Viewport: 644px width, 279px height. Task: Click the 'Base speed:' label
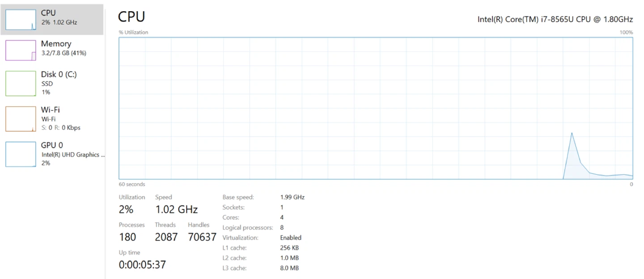pos(238,197)
